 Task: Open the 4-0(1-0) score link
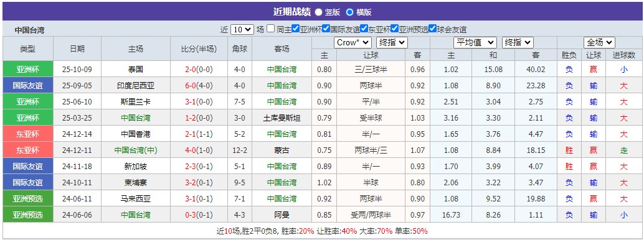point(199,150)
